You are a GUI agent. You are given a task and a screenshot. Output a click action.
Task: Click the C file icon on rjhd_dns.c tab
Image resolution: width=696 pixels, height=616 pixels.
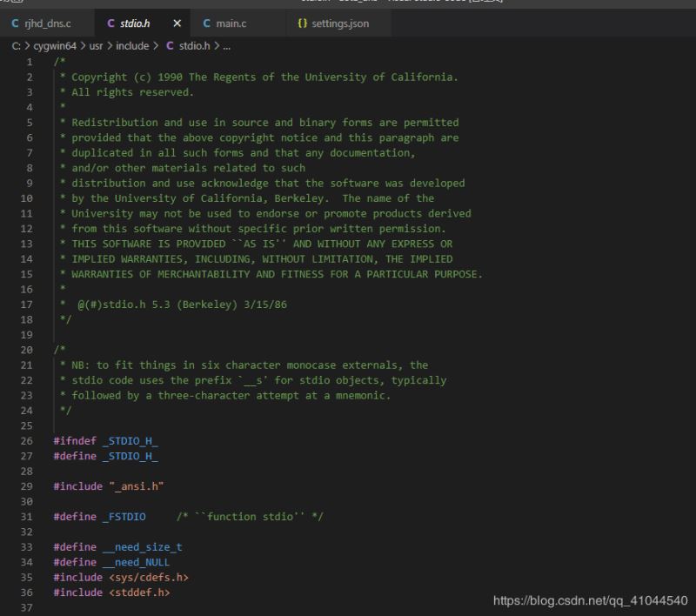(15, 23)
